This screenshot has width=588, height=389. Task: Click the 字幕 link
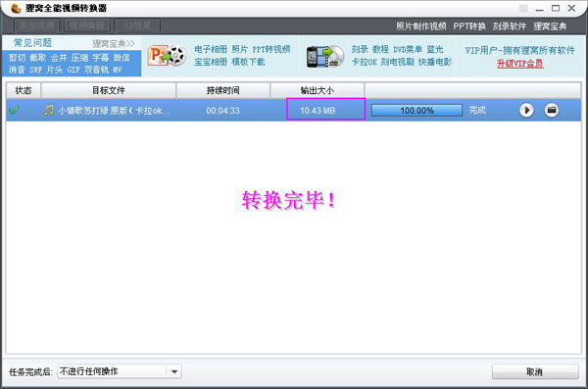(101, 58)
